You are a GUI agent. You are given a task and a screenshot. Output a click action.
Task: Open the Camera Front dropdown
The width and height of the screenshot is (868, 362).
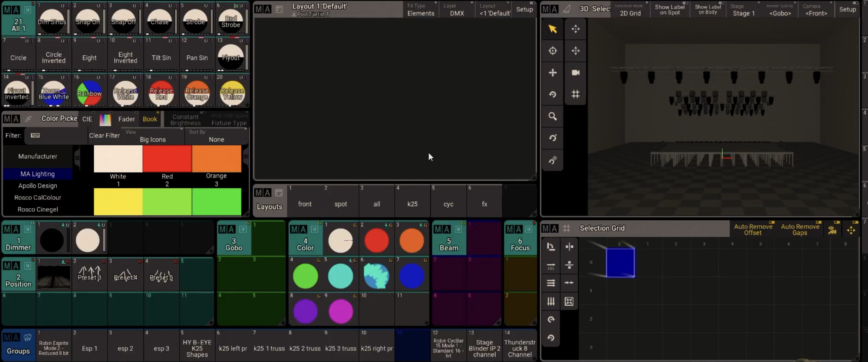(816, 9)
